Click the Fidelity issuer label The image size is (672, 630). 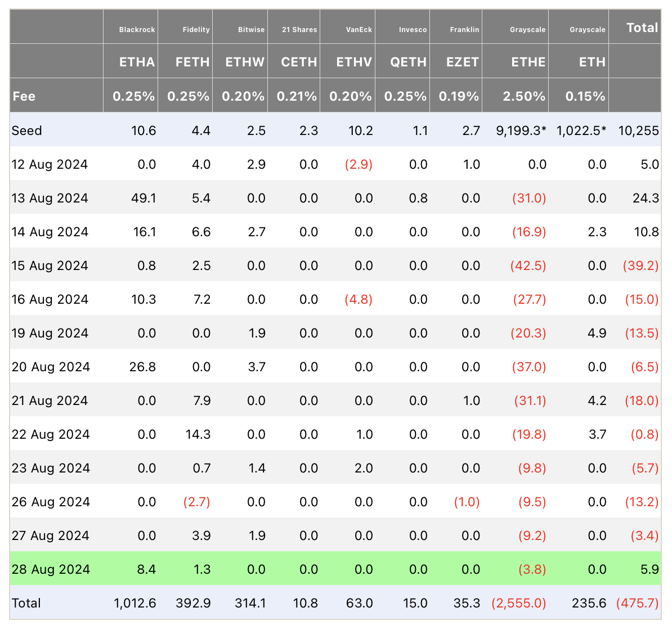[196, 30]
